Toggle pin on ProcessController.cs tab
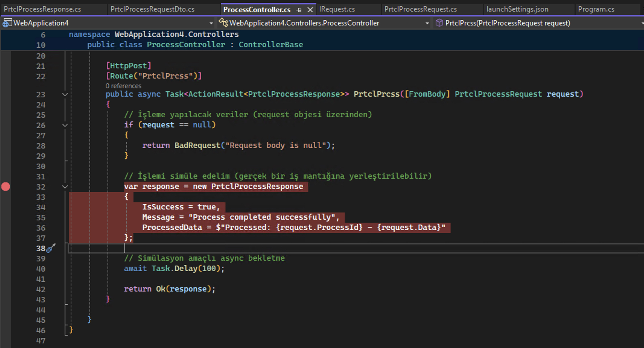The image size is (644, 348). [299, 10]
